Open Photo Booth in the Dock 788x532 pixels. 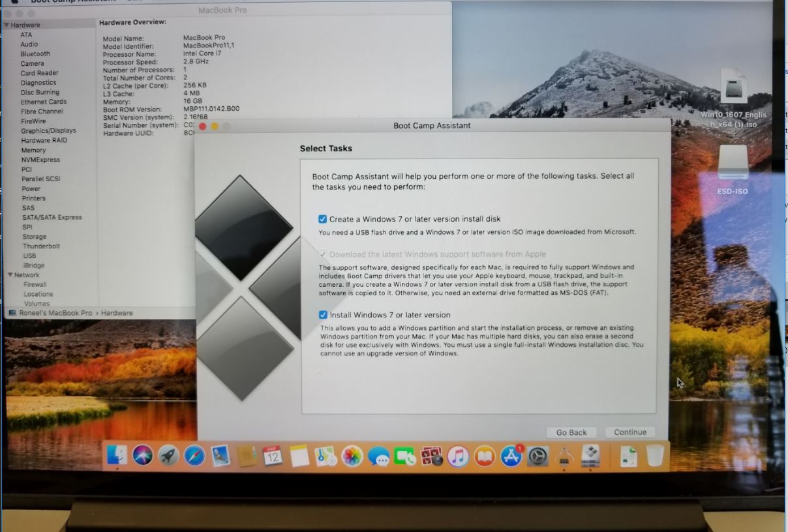(431, 456)
